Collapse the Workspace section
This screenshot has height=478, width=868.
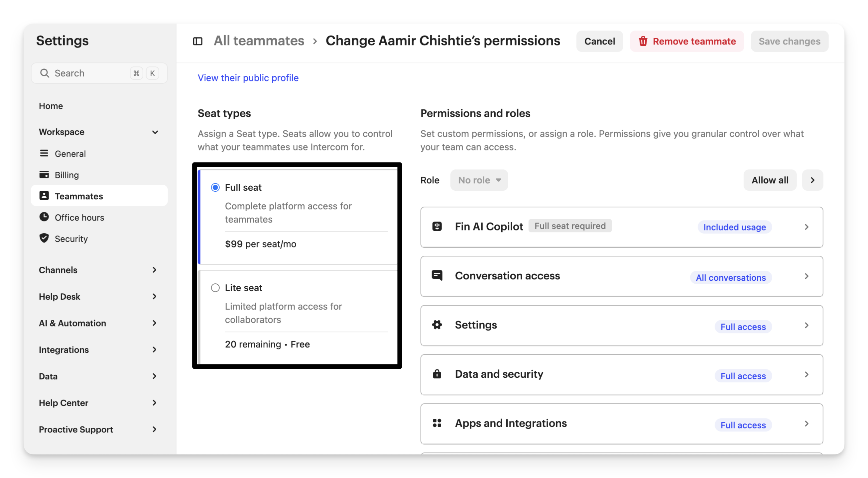coord(155,132)
